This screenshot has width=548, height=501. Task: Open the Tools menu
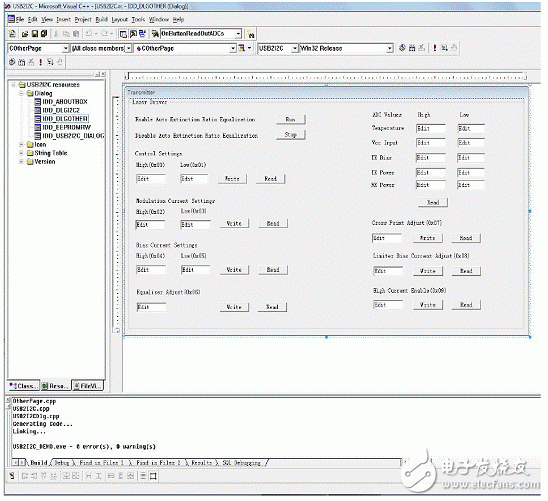point(138,19)
